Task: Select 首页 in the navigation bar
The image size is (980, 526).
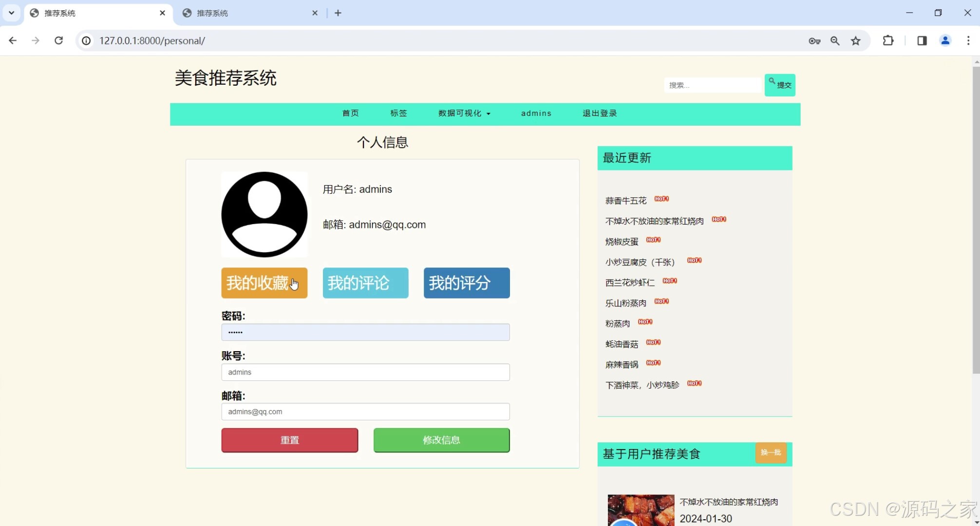Action: click(x=350, y=113)
